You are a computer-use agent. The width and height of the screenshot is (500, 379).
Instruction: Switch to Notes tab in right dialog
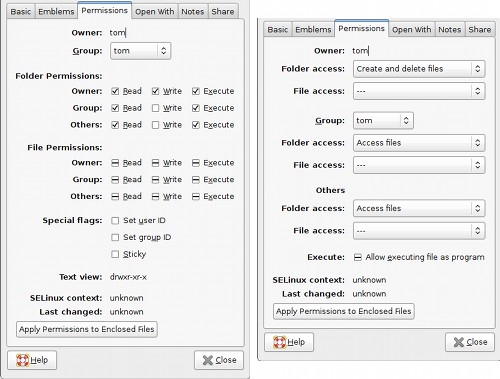point(450,30)
